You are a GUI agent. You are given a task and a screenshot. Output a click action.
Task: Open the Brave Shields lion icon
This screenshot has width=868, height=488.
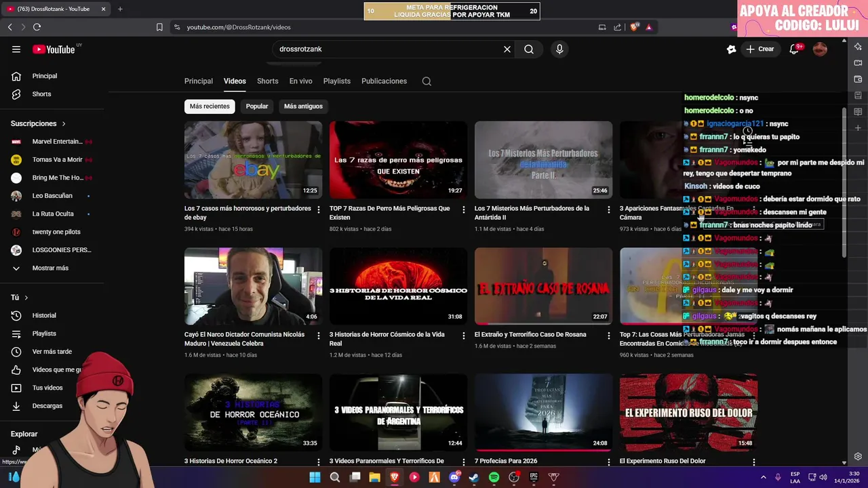(x=634, y=27)
